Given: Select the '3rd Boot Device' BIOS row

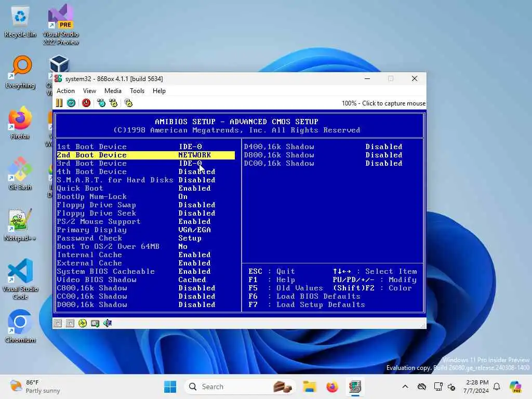Looking at the screenshot, I should [x=146, y=163].
